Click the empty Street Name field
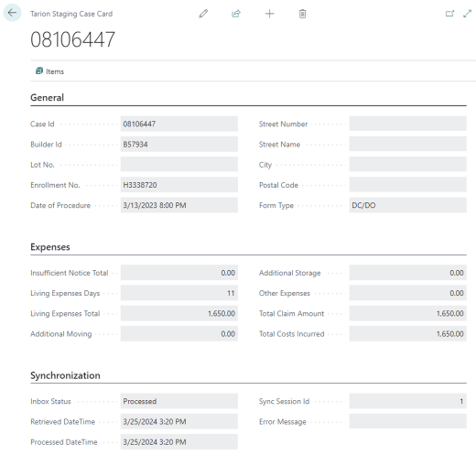The width and height of the screenshot is (476, 455). (408, 145)
